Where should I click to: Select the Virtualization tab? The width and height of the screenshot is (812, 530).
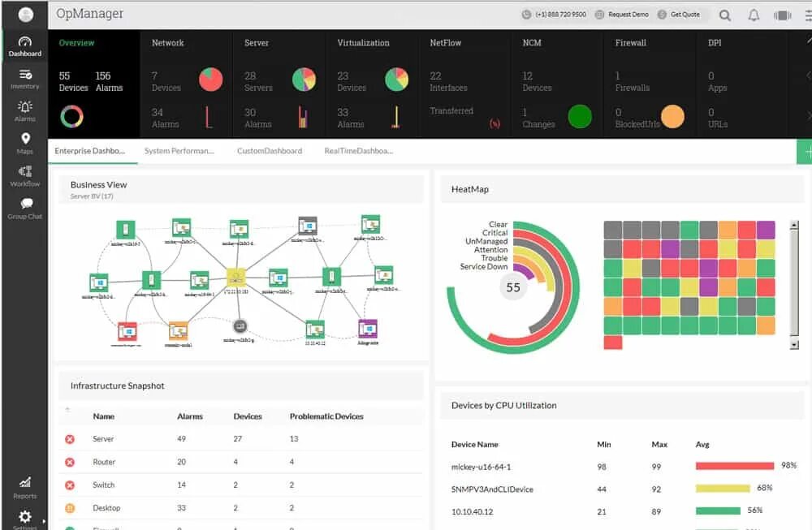[x=363, y=43]
